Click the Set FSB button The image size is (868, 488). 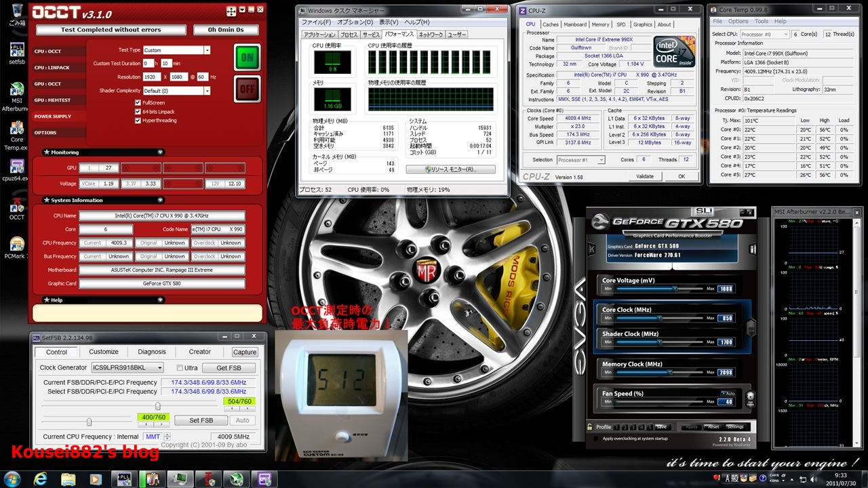(x=201, y=420)
